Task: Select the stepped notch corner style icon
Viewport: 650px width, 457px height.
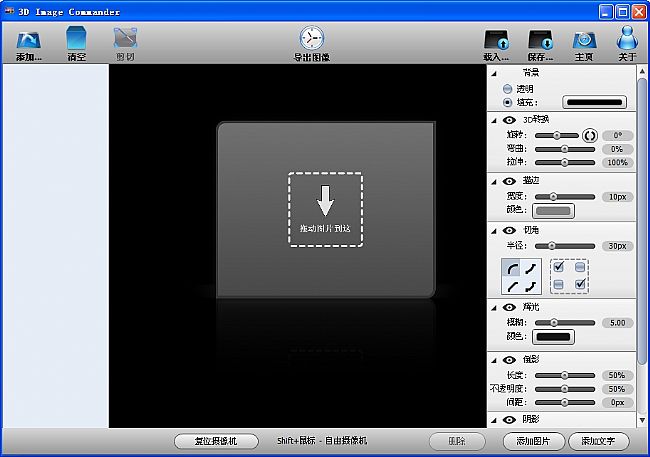Action: coord(531,286)
